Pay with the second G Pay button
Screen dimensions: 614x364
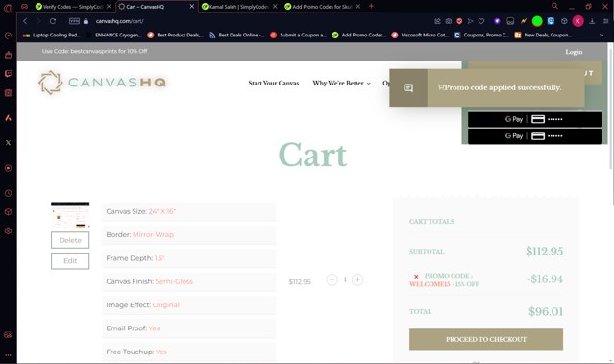coord(534,136)
